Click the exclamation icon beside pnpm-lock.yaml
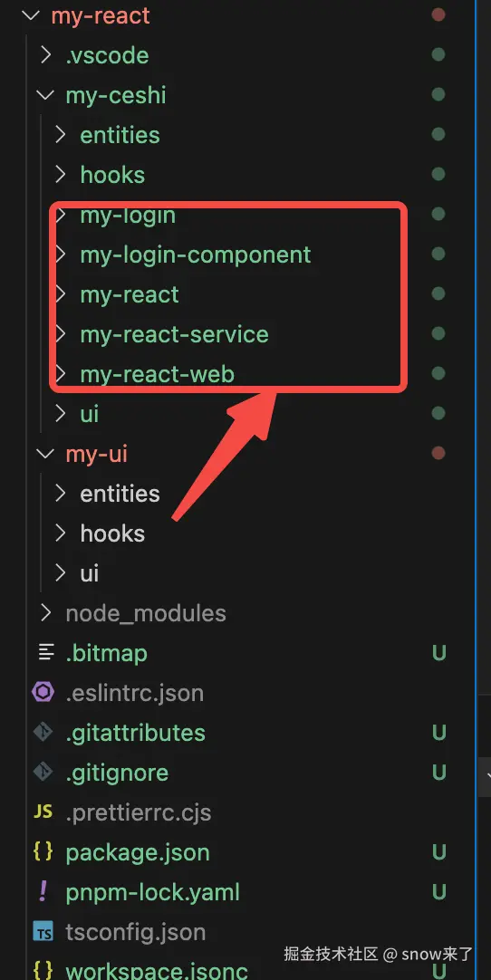The image size is (491, 980). (43, 892)
